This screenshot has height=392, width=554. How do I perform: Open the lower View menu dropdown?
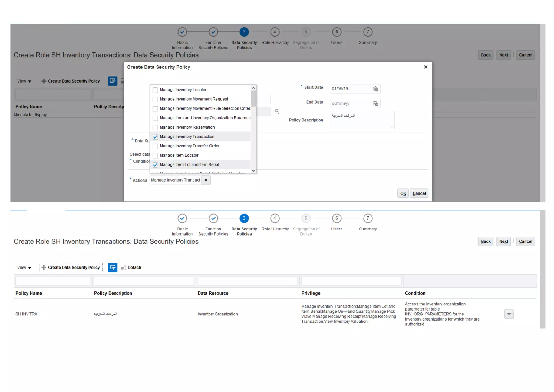24,268
